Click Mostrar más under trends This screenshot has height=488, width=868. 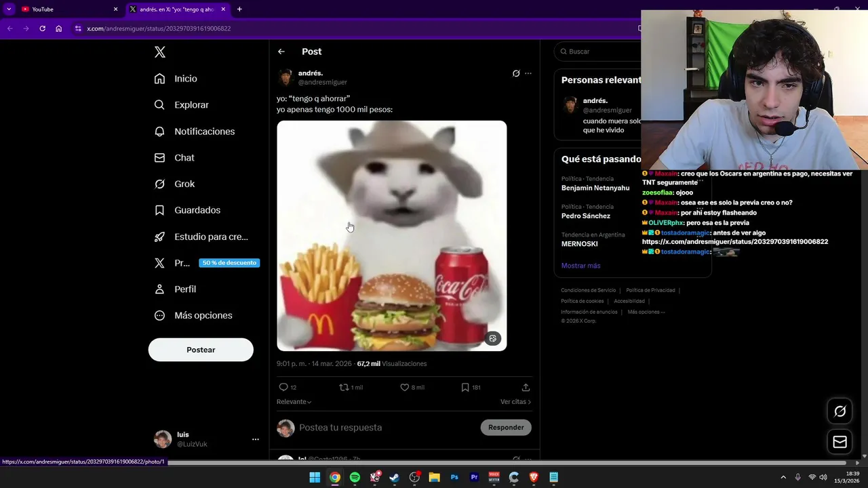(x=580, y=266)
